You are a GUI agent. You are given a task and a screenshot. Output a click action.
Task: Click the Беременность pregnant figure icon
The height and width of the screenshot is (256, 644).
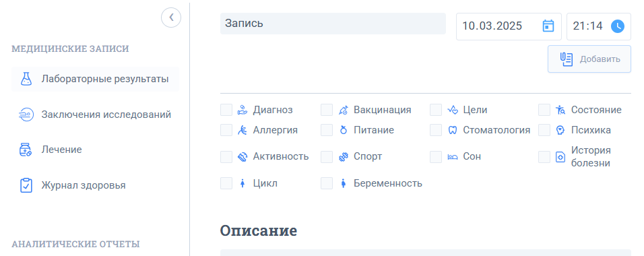point(344,183)
